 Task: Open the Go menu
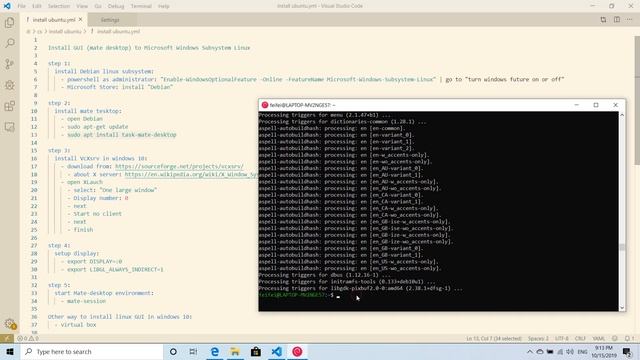98,6
